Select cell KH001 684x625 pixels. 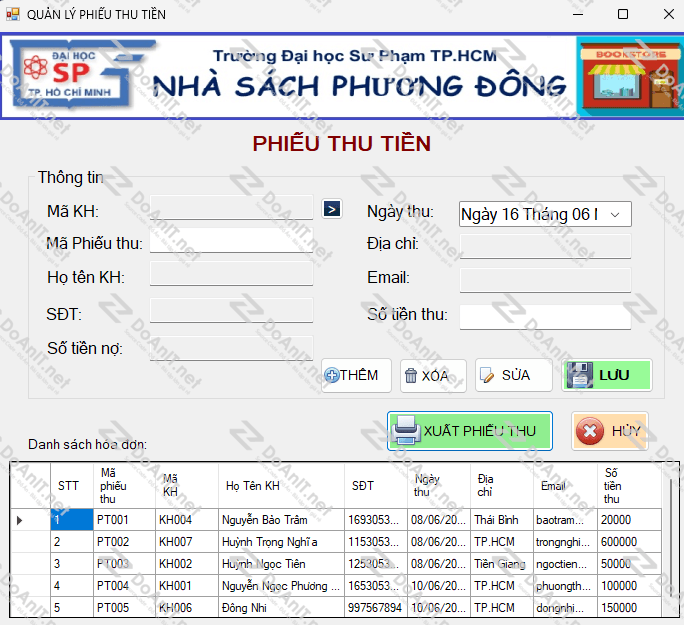[187, 585]
